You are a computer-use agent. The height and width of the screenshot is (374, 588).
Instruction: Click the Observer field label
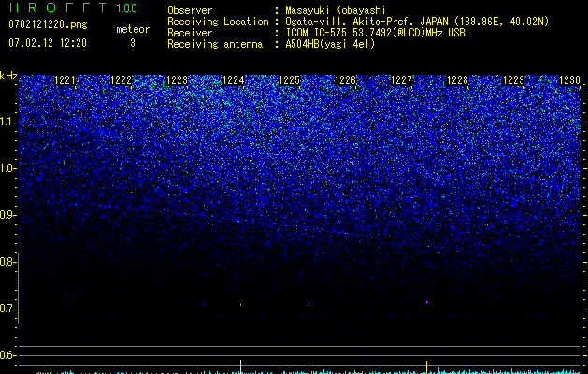[x=190, y=10]
